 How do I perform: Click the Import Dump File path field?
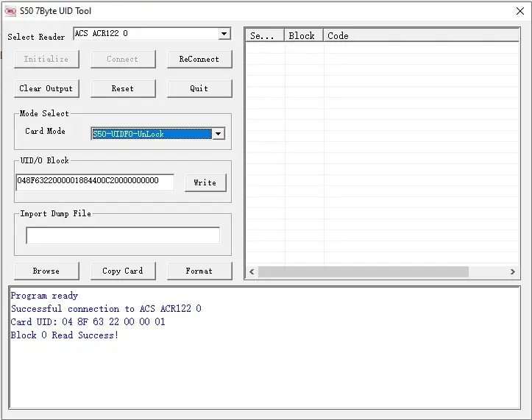[123, 235]
